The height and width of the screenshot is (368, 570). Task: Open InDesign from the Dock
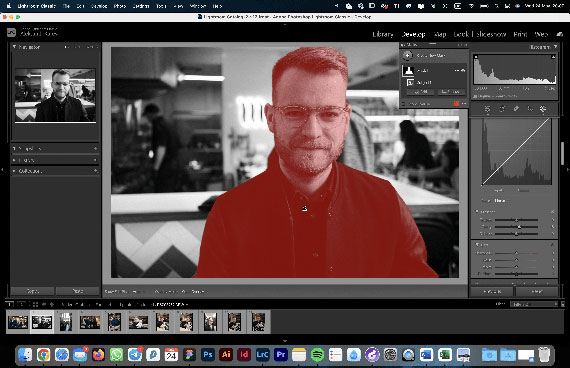pos(244,355)
